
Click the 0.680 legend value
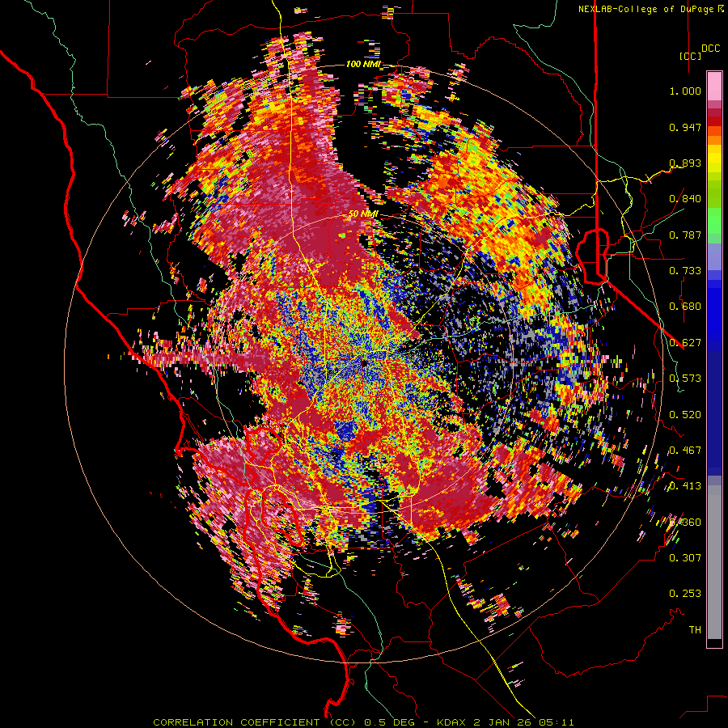(685, 307)
